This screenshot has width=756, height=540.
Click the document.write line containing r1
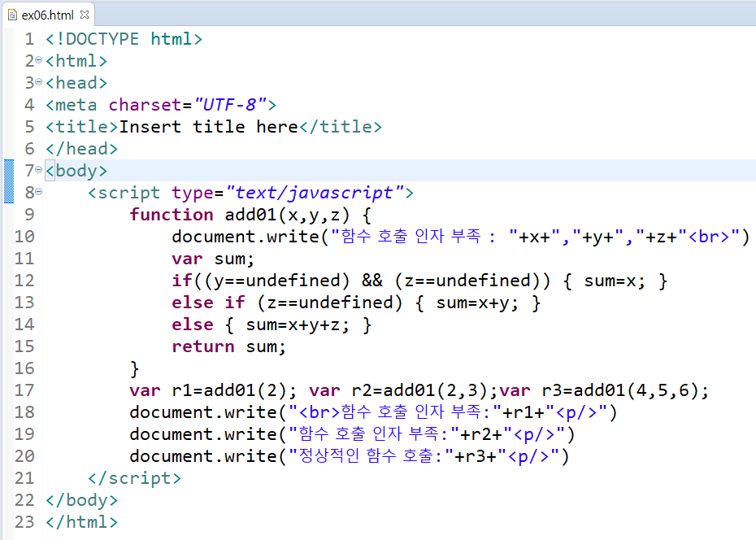pyautogui.click(x=374, y=412)
